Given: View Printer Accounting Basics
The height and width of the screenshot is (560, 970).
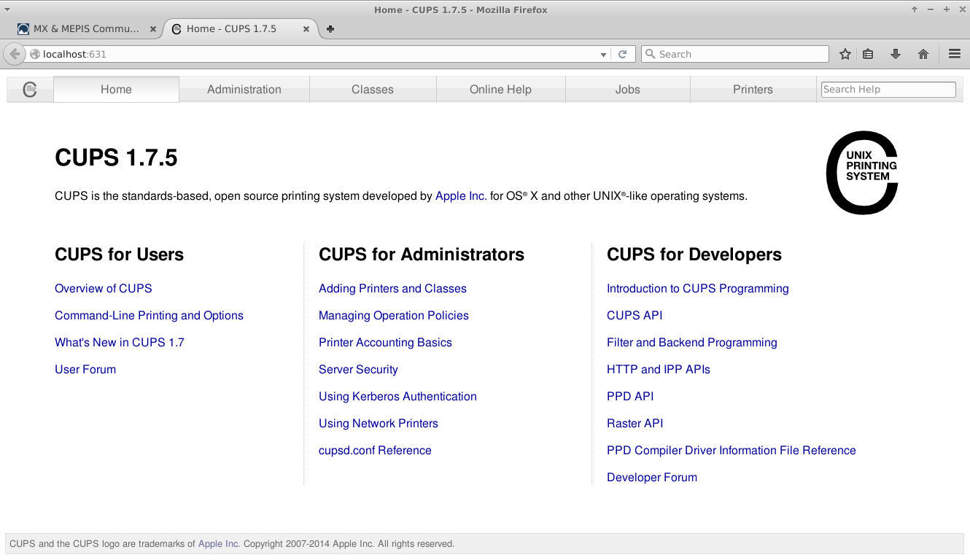Looking at the screenshot, I should (385, 343).
